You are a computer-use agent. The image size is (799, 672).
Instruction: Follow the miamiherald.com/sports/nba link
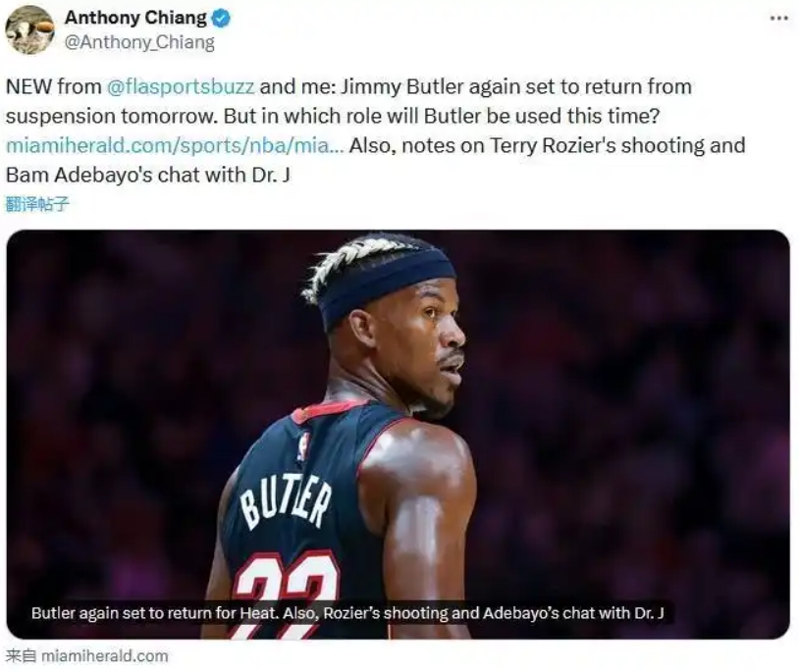tap(175, 145)
